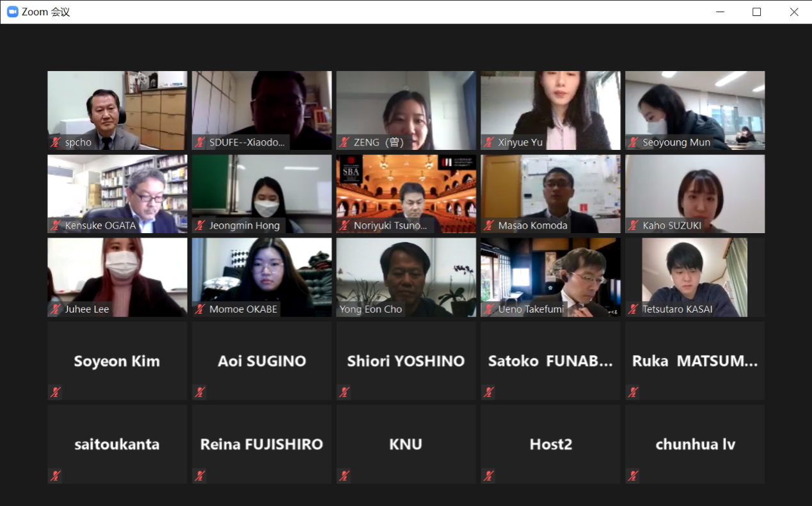Click the Shiori YOSHINO participant tile
Viewport: 812px width, 506px height.
point(406,361)
